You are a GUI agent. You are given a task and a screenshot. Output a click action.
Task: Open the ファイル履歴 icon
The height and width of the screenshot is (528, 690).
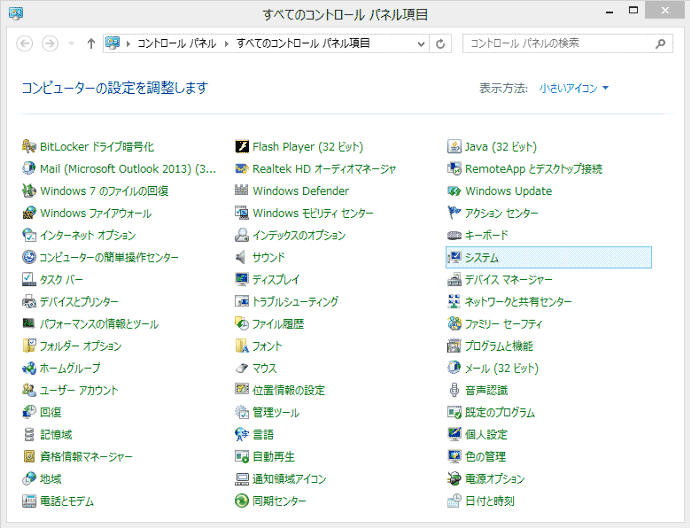click(x=242, y=324)
